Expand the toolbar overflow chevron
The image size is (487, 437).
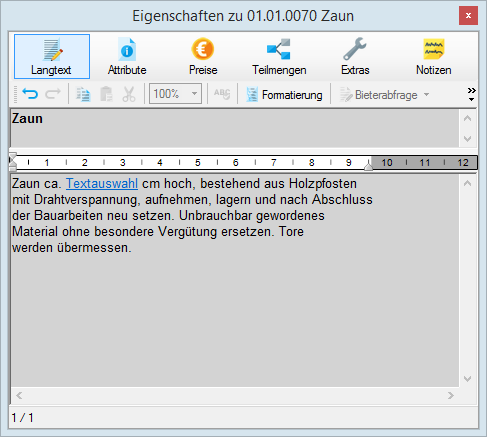tap(471, 94)
